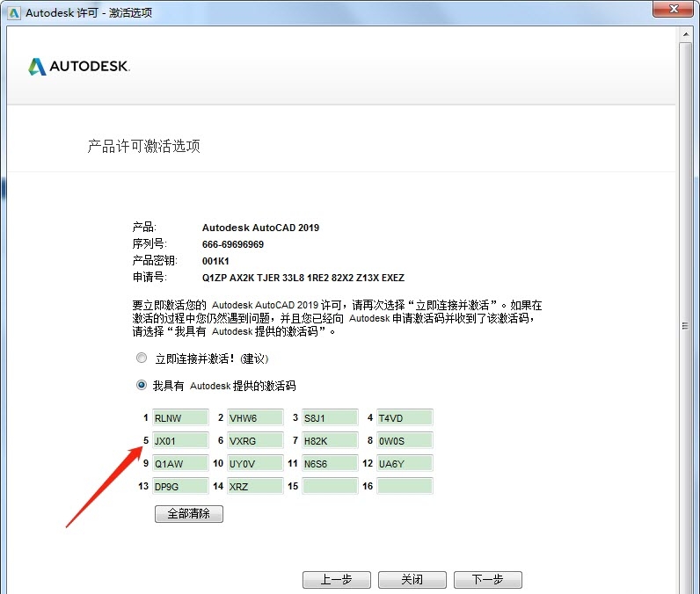The height and width of the screenshot is (594, 700).
Task: Click activation code field 7 containing H82K
Action: 330,440
